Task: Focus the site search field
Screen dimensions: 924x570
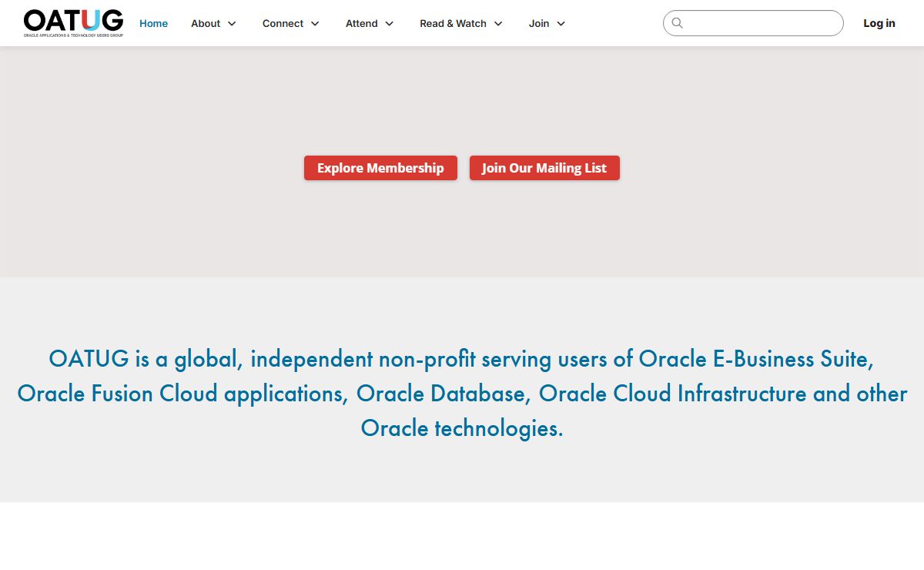Action: (x=753, y=23)
